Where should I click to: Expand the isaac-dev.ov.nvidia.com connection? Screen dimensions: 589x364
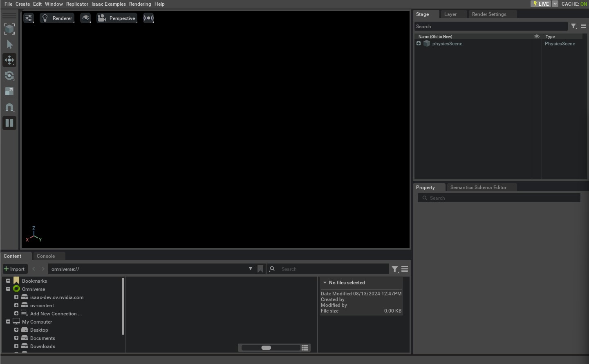[16, 297]
